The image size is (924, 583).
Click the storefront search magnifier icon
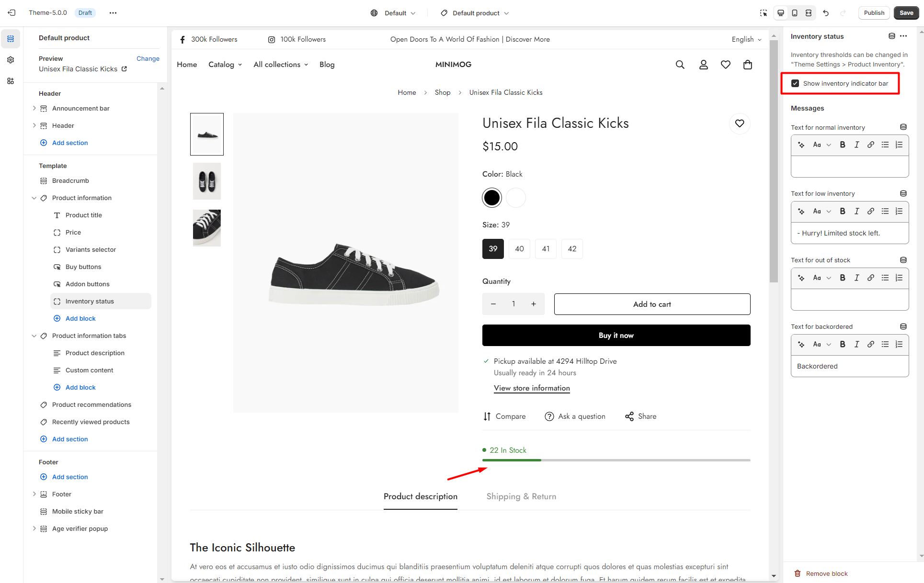click(x=680, y=65)
